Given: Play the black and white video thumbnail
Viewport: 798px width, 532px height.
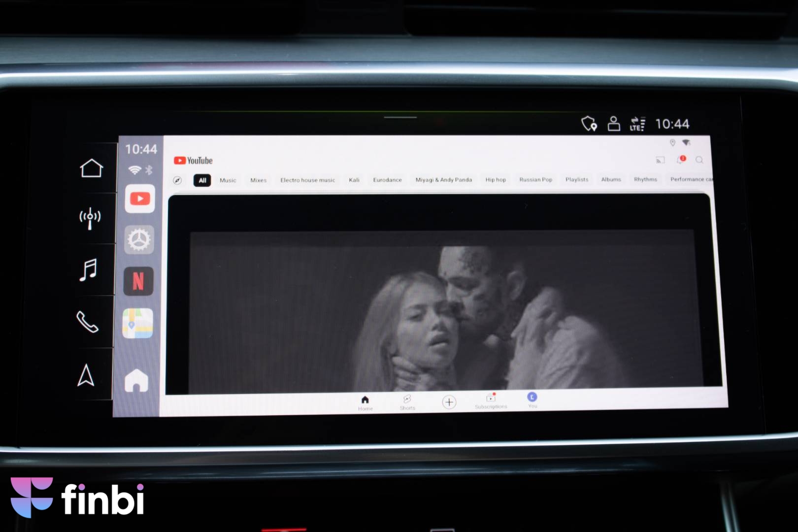Looking at the screenshot, I should tap(441, 308).
